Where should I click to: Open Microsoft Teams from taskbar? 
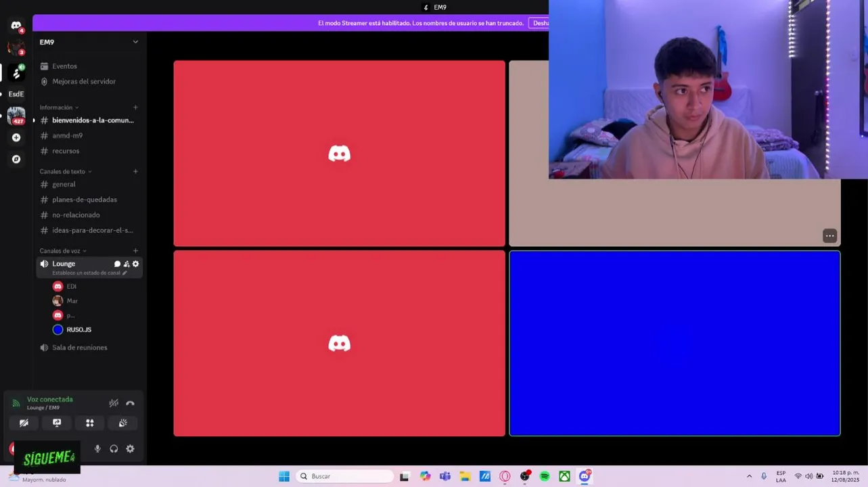pos(444,476)
